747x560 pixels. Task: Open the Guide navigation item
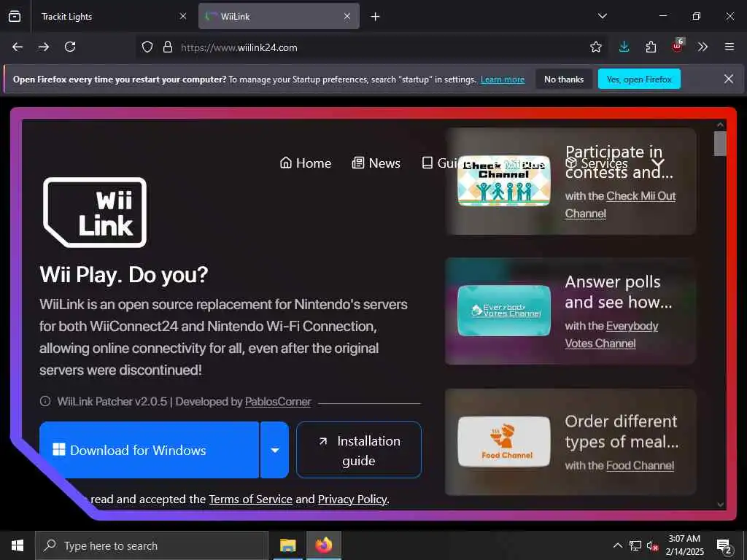[x=439, y=163]
